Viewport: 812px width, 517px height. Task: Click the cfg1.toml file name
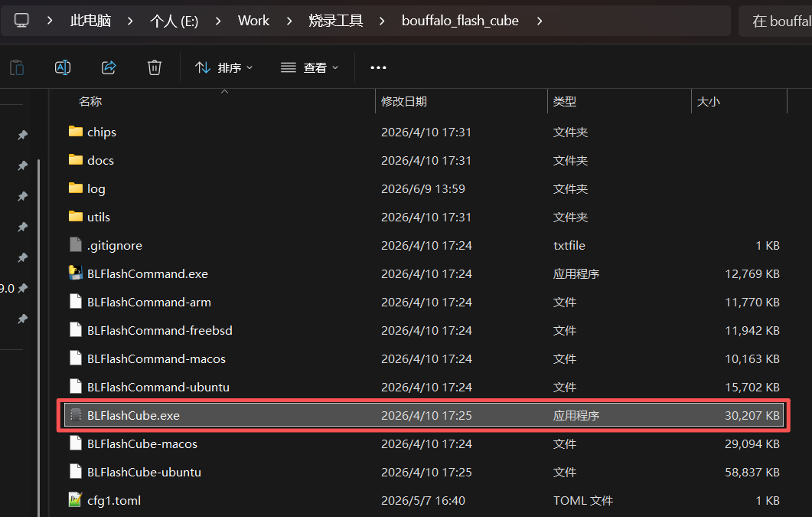click(x=114, y=500)
